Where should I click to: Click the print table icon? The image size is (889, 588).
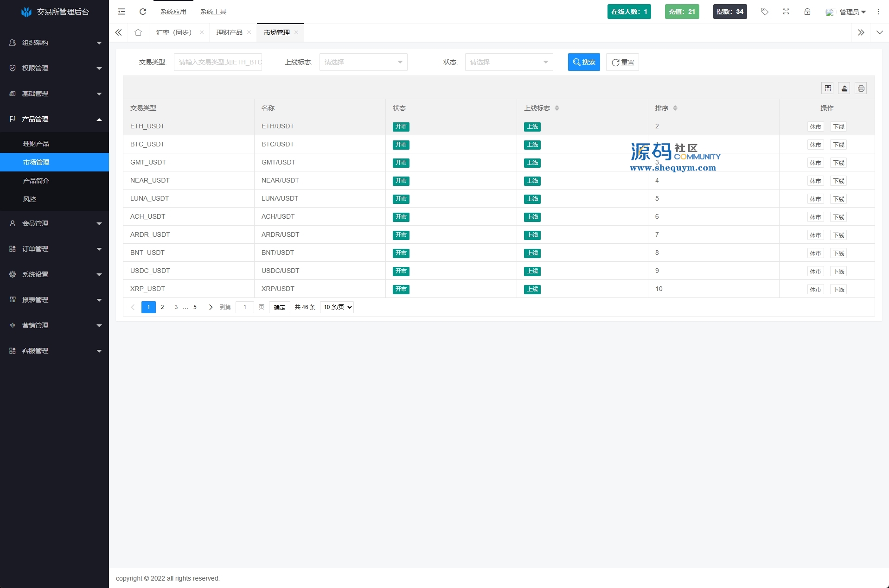[861, 89]
